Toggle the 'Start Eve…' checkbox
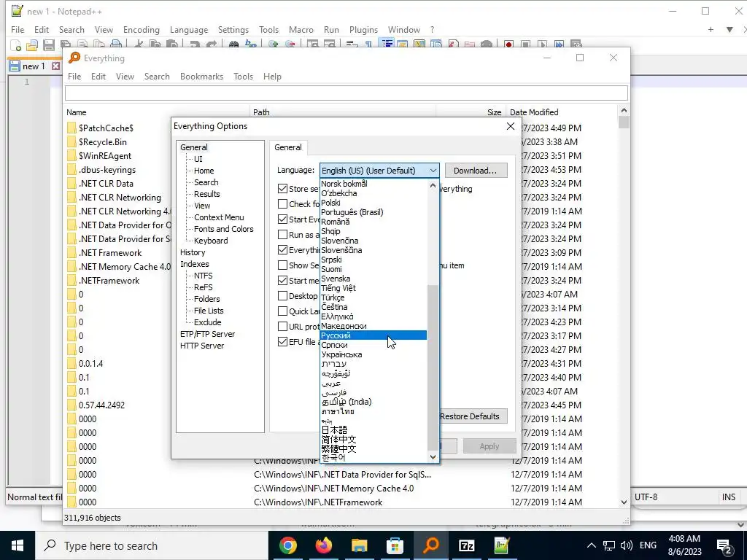747x560 pixels. coord(282,219)
